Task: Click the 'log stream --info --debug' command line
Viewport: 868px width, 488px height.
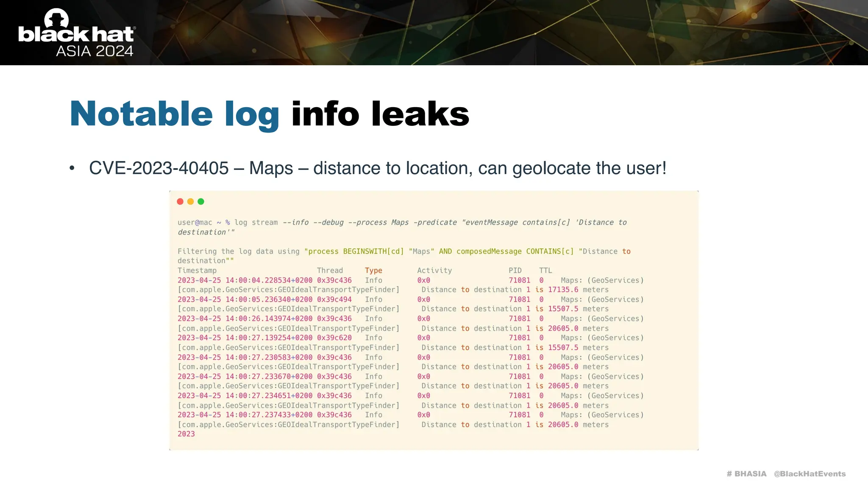Action: coord(402,227)
